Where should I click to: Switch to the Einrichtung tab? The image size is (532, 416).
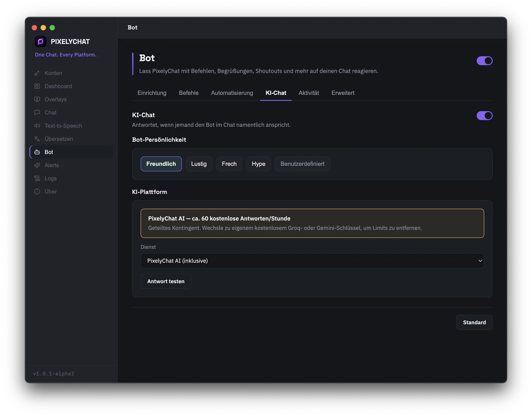[152, 93]
